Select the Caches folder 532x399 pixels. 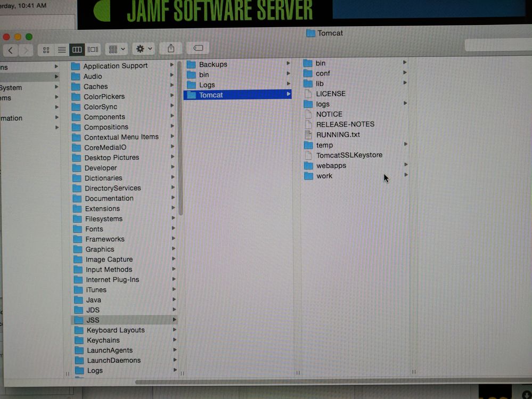pos(95,86)
